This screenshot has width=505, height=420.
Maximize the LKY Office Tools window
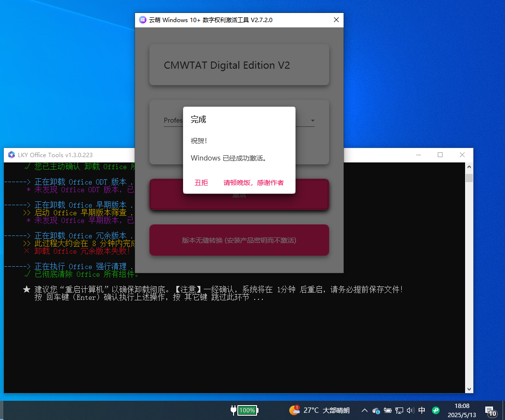440,155
